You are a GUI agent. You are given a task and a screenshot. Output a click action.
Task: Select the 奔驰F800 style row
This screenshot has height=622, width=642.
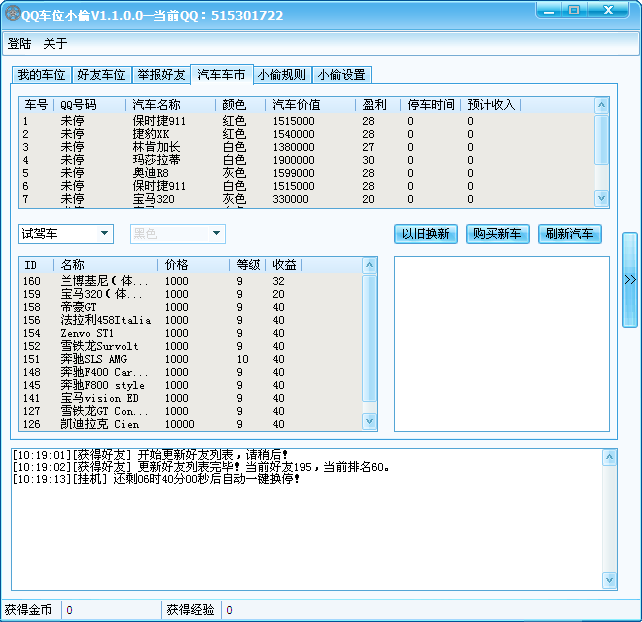[x=191, y=385]
